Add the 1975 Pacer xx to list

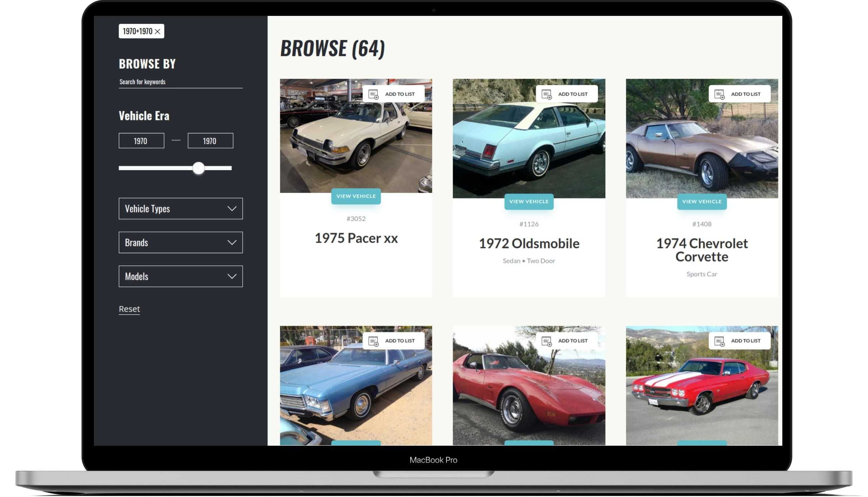point(393,94)
